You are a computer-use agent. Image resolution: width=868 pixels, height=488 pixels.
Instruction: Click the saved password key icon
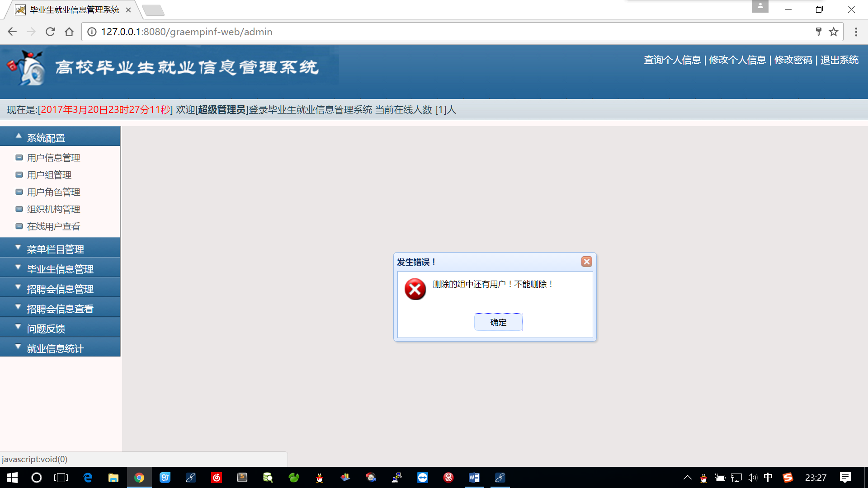818,32
